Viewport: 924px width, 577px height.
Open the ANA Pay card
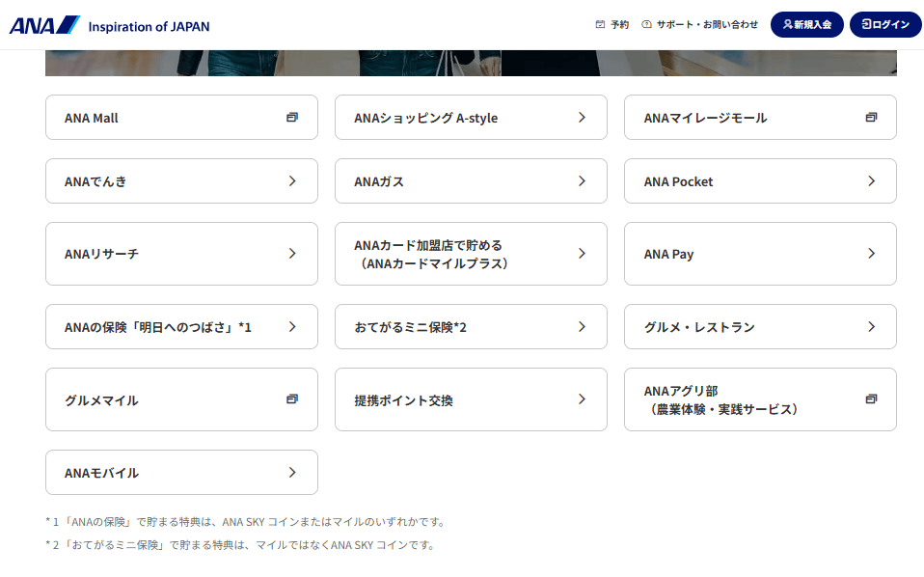tap(760, 254)
